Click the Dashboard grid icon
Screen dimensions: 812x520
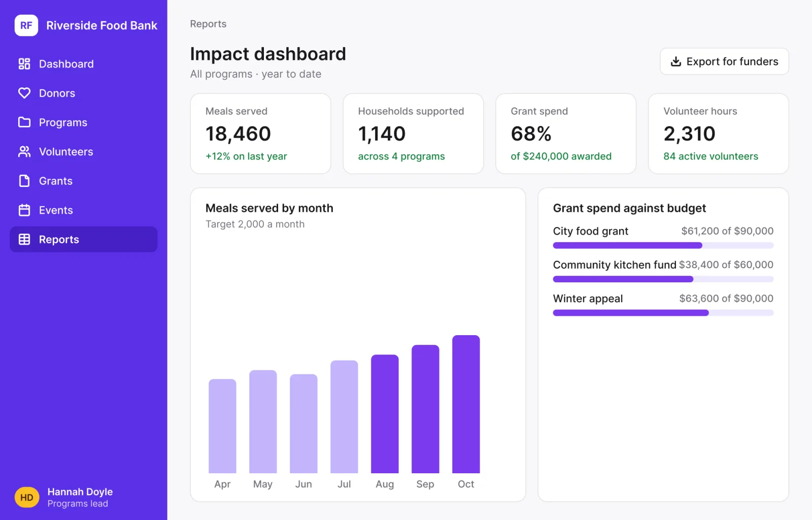coord(24,64)
